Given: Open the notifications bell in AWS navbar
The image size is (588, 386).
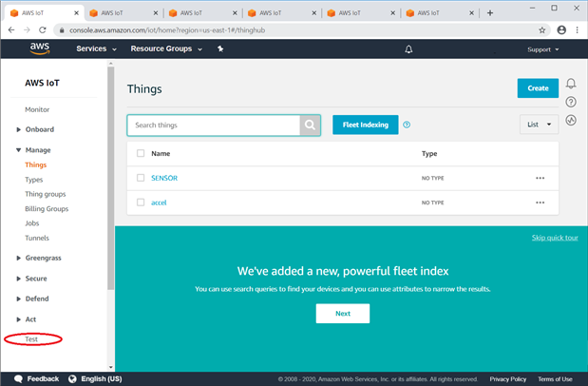Looking at the screenshot, I should 408,49.
